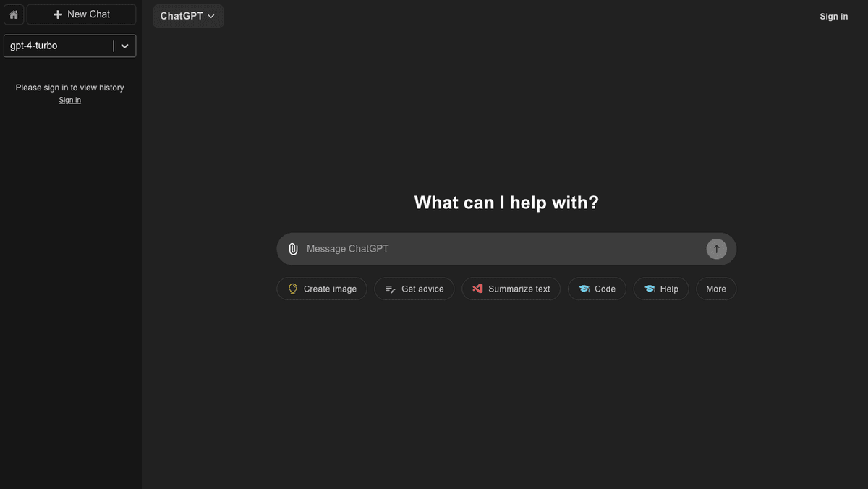Screen dimensions: 868x489
Task: Click the plus icon beside New Chat
Action: [x=58, y=14]
